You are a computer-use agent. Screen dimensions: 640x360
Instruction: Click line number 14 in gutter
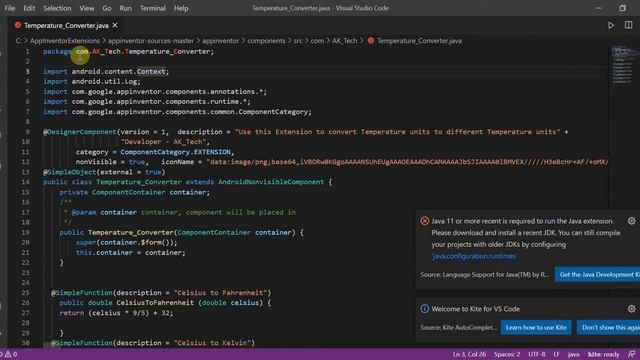pyautogui.click(x=25, y=182)
